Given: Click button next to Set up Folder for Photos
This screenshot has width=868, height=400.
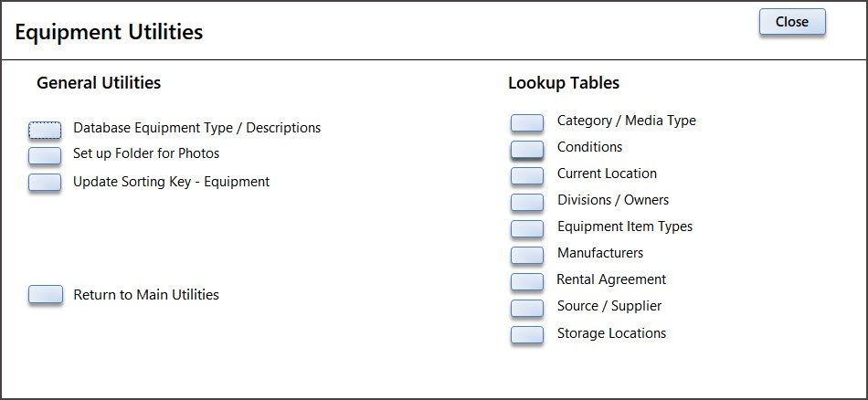Looking at the screenshot, I should (45, 155).
